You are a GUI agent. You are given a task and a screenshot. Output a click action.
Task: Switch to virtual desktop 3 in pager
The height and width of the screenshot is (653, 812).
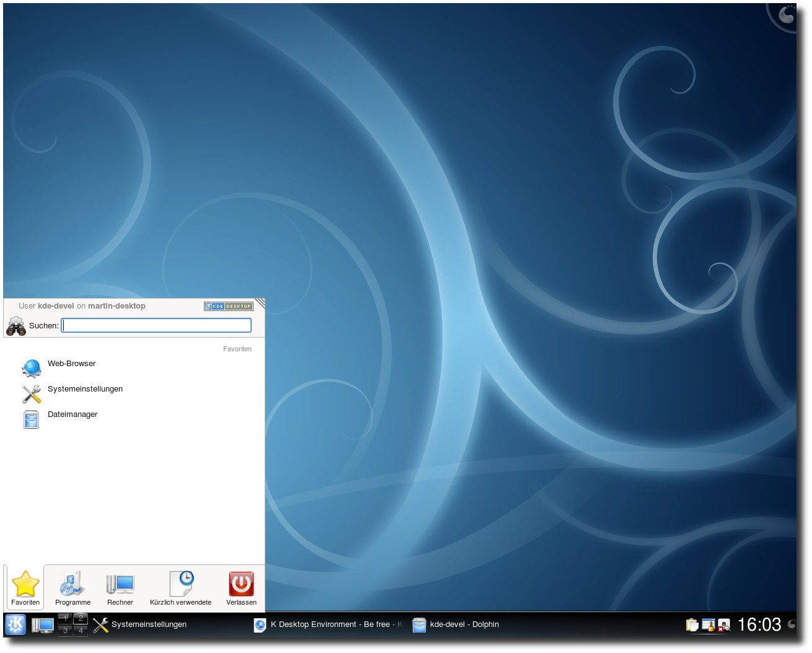click(65, 630)
